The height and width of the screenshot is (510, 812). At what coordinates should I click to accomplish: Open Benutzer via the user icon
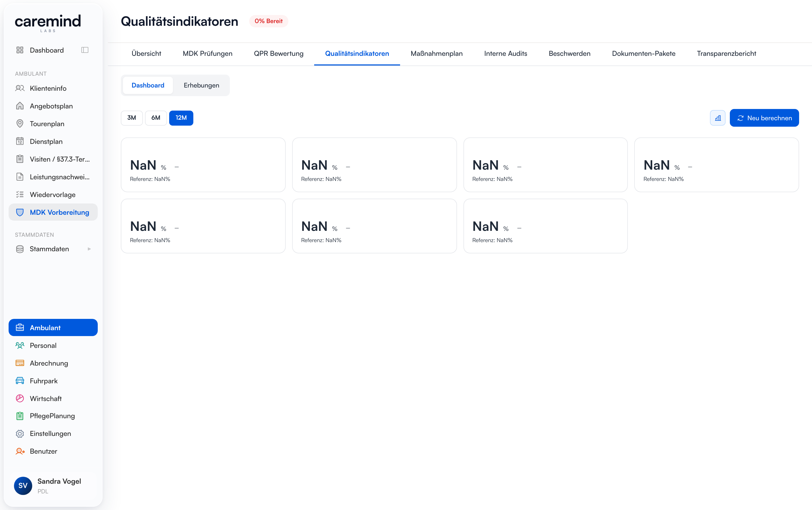click(20, 451)
